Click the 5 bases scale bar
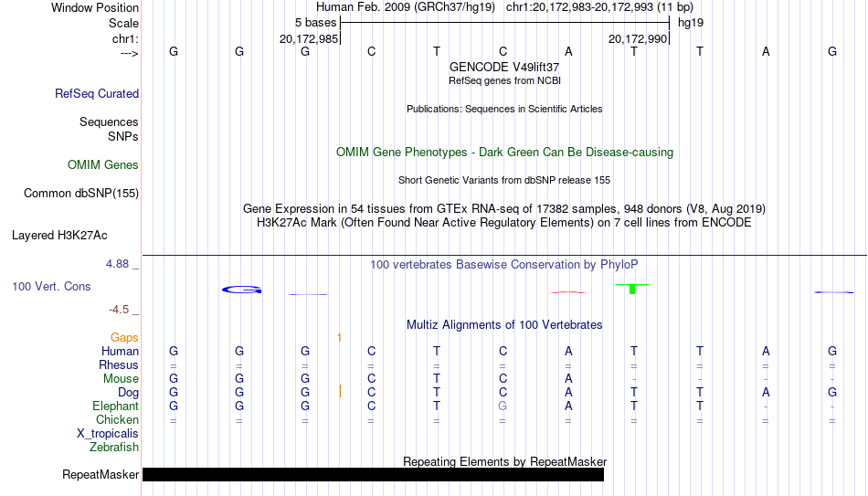The width and height of the screenshot is (868, 496). [x=505, y=23]
